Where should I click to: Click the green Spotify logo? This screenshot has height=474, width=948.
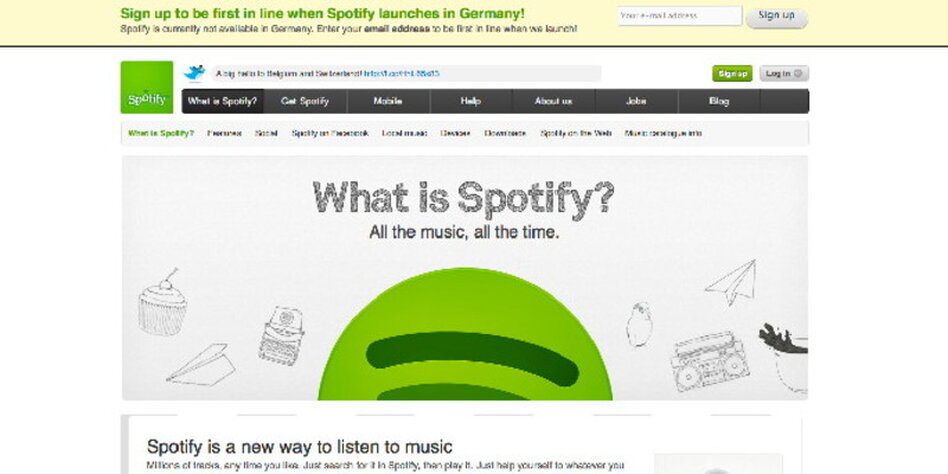pos(147,87)
